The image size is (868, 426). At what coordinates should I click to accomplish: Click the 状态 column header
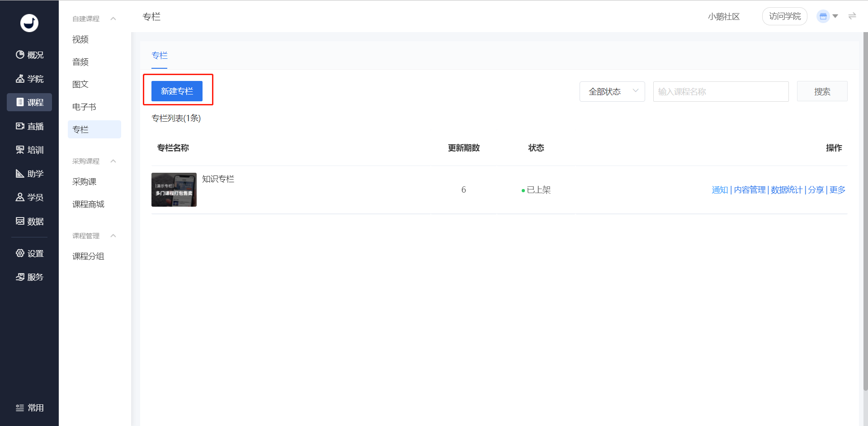[x=536, y=148]
